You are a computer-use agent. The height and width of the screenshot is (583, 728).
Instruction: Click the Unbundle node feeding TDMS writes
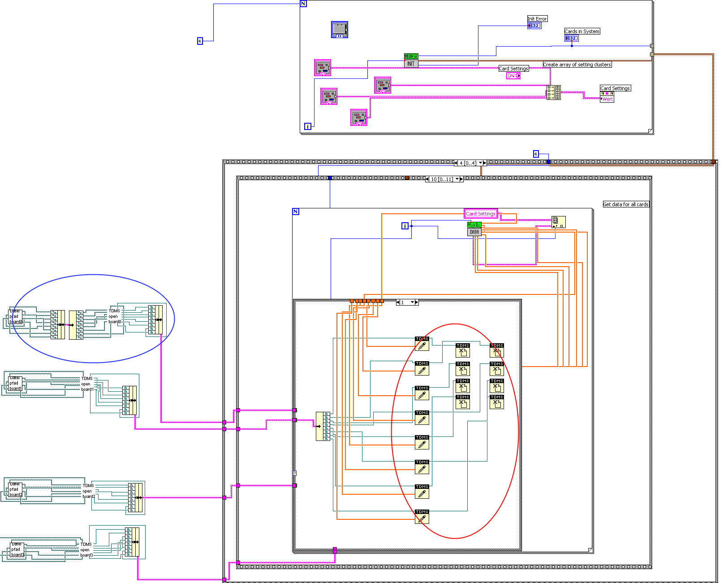click(323, 426)
